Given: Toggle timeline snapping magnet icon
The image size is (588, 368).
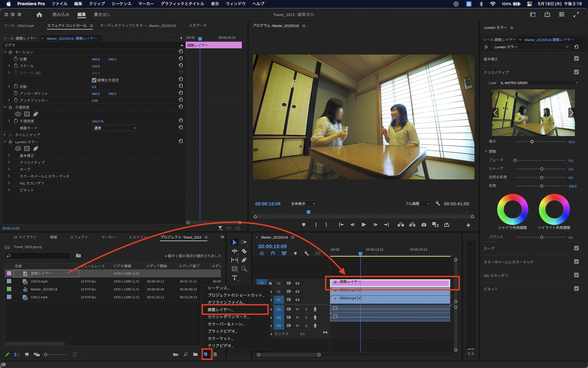Looking at the screenshot, I should click(x=273, y=253).
